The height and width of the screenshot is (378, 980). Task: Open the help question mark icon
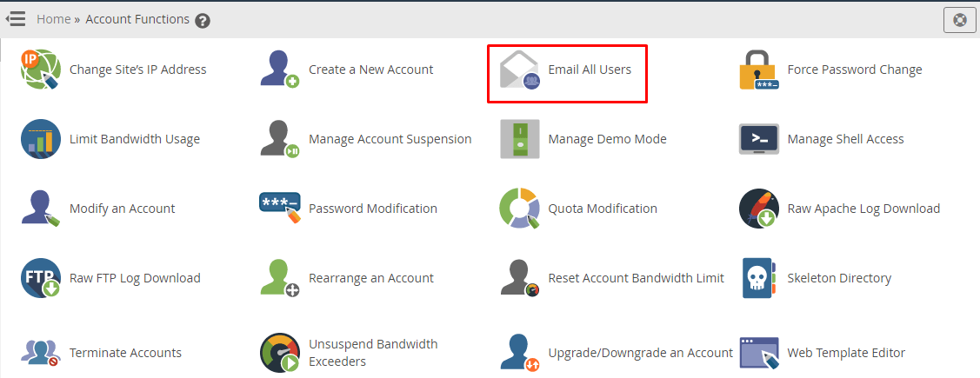203,20
